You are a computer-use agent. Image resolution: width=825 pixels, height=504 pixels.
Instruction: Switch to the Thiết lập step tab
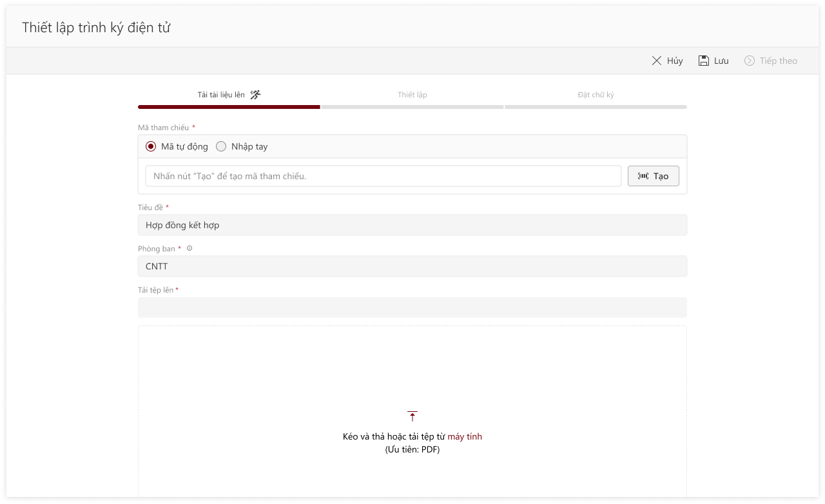[x=412, y=95]
